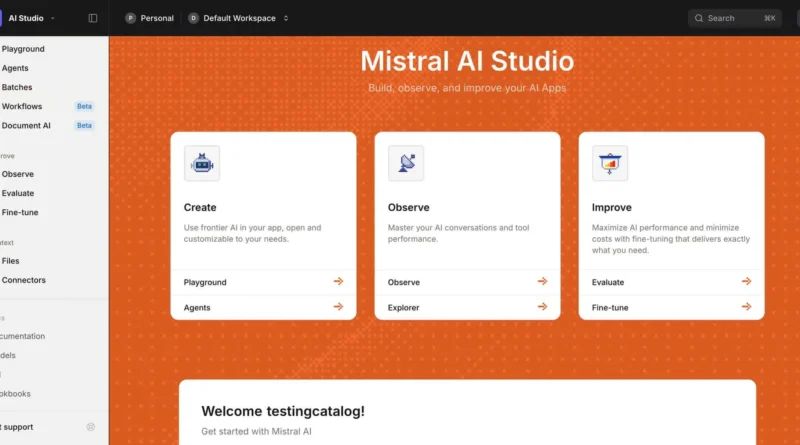
Task: Open Playground from the Create card
Action: (263, 282)
